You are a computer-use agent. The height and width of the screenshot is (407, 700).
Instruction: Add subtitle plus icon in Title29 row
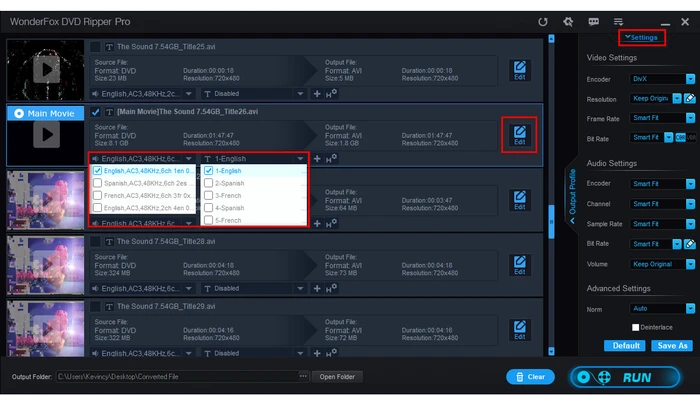point(317,353)
